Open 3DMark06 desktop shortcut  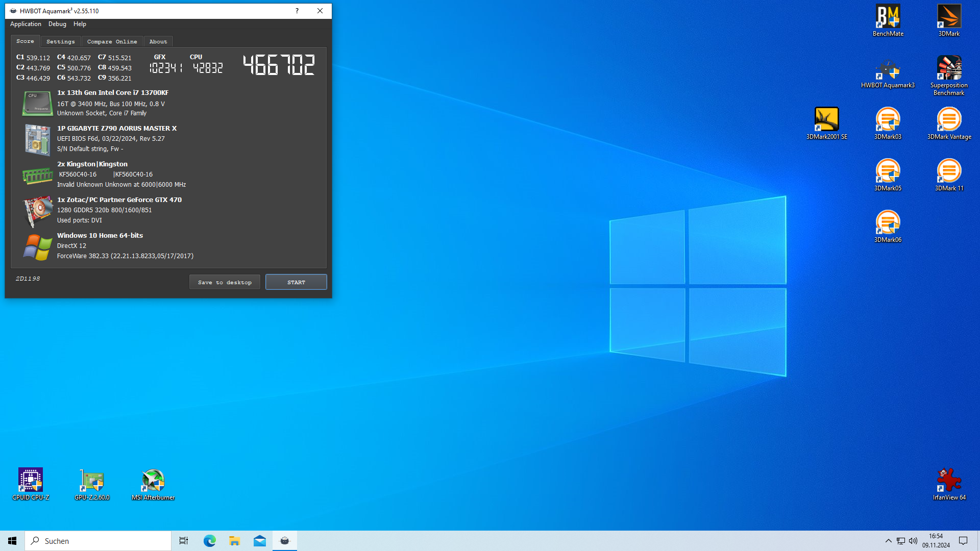pos(888,227)
